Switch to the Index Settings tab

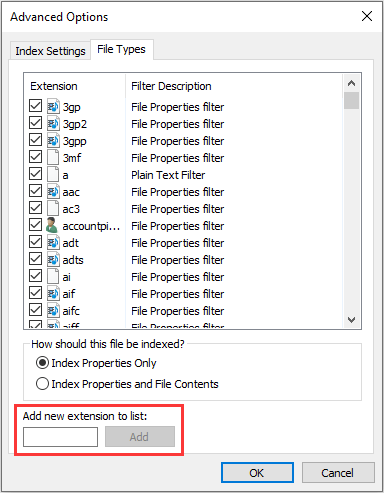click(x=50, y=51)
